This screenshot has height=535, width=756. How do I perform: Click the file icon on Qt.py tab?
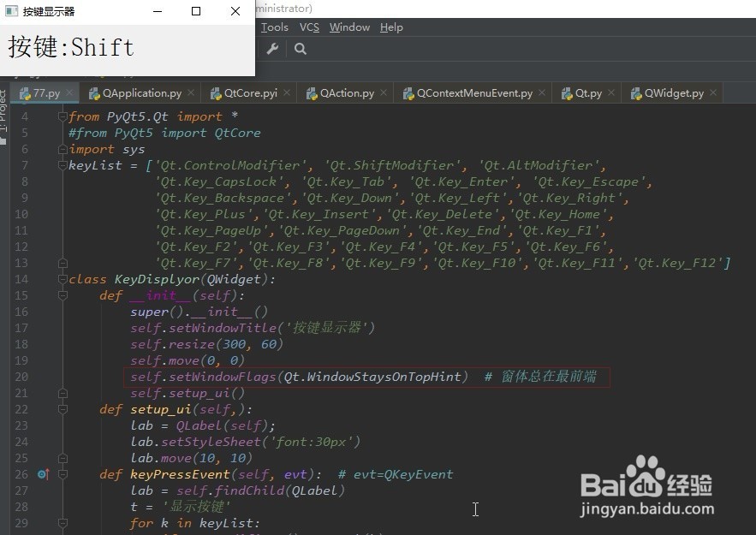(x=567, y=93)
